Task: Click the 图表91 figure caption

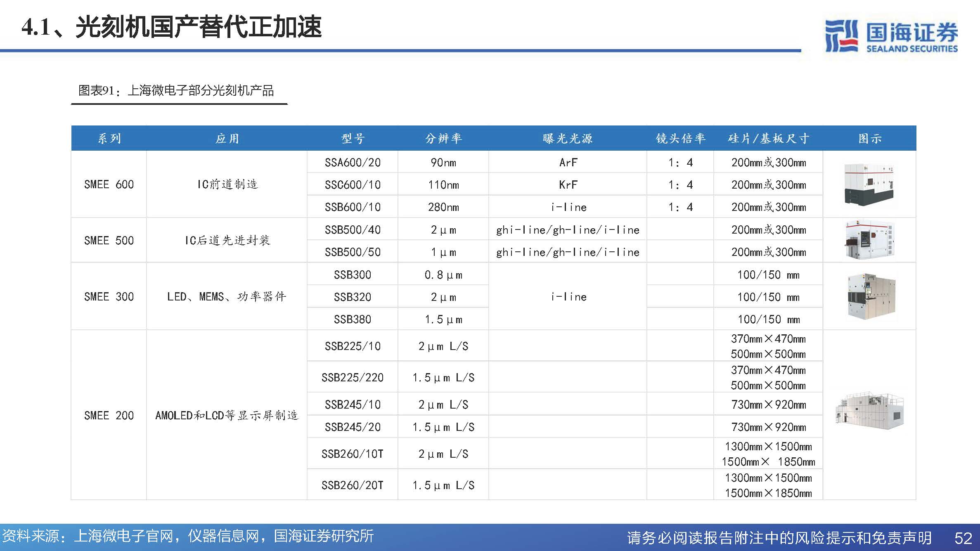Action: click(176, 90)
